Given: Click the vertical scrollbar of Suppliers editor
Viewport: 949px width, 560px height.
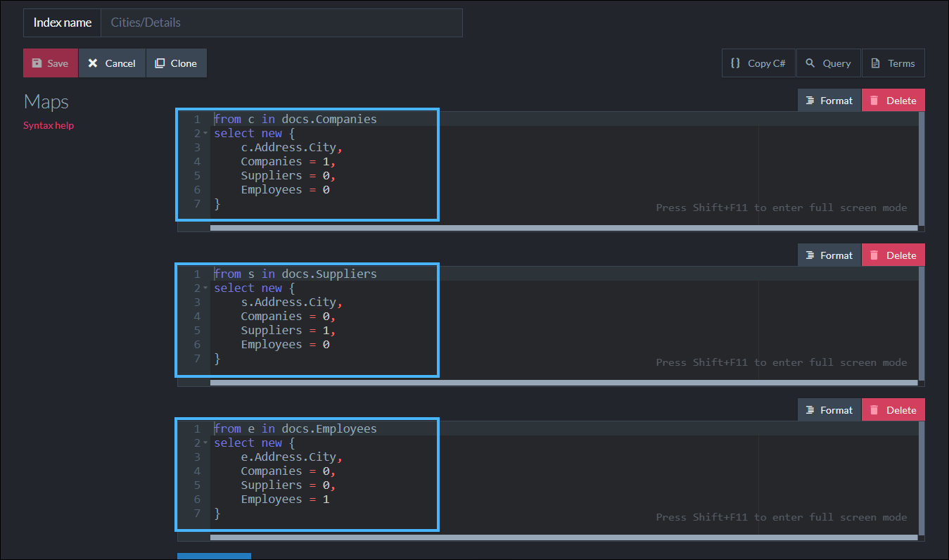Looking at the screenshot, I should (x=922, y=323).
